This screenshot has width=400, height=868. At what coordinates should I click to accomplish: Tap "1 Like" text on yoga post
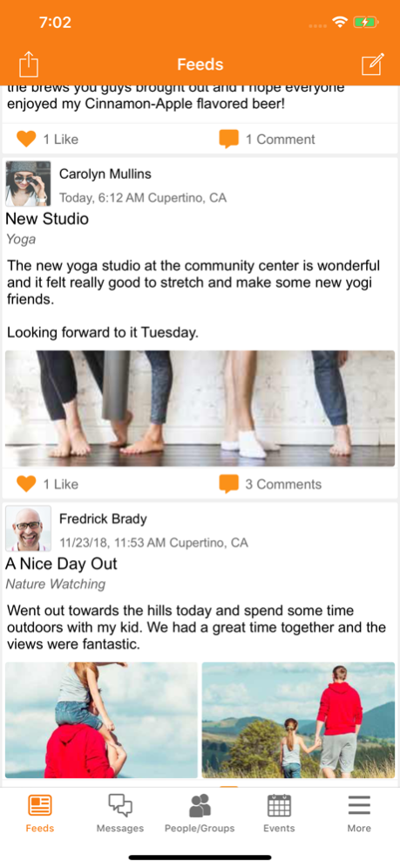point(61,484)
